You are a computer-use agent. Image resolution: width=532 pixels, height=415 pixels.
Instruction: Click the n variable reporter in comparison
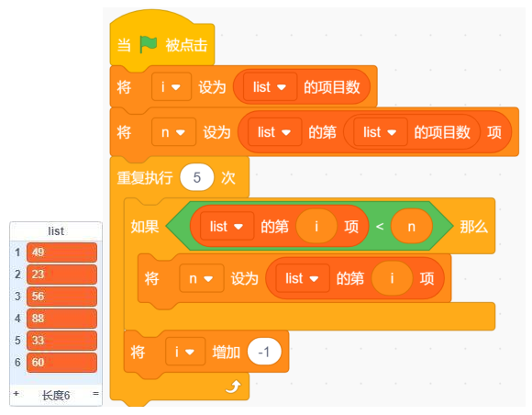click(x=412, y=226)
